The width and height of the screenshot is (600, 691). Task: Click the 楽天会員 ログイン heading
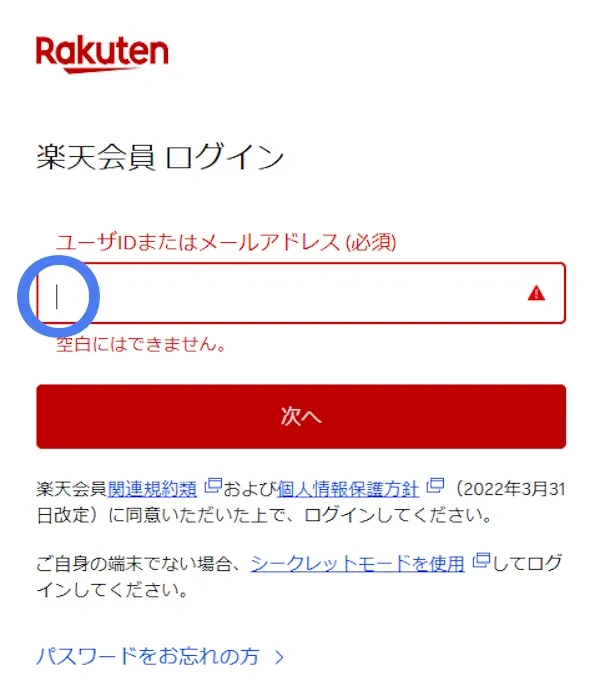160,157
